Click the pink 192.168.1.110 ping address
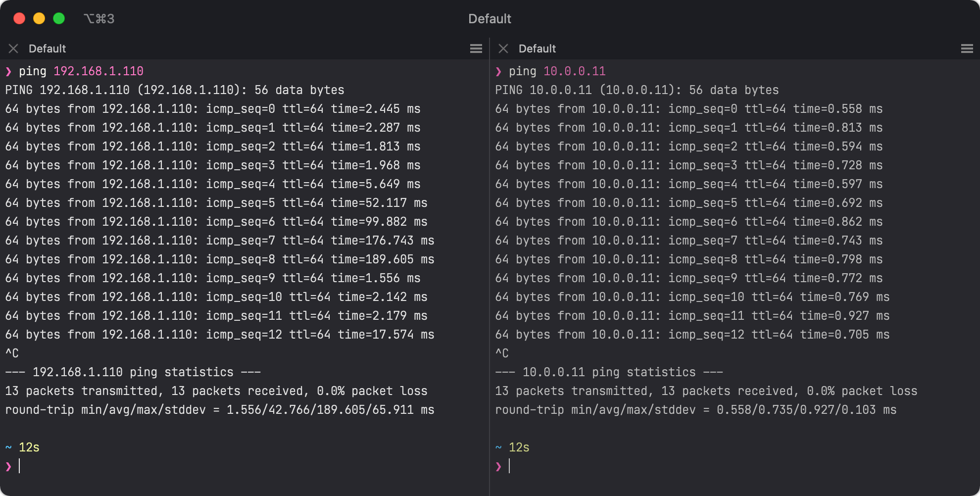Image resolution: width=980 pixels, height=496 pixels. 98,71
